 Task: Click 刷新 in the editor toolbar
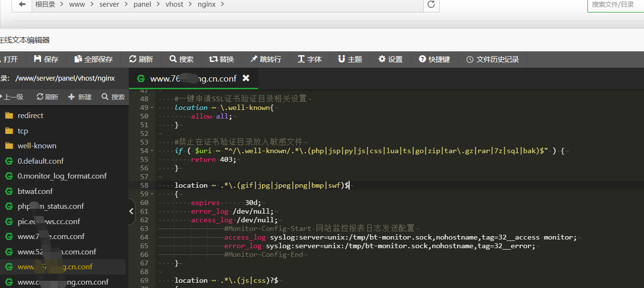pos(141,59)
